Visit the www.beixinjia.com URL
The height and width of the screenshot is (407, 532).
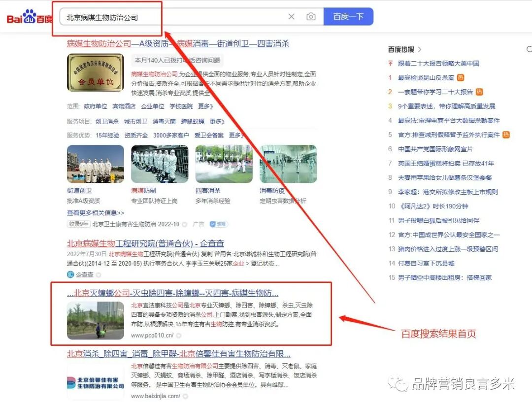coord(156,396)
